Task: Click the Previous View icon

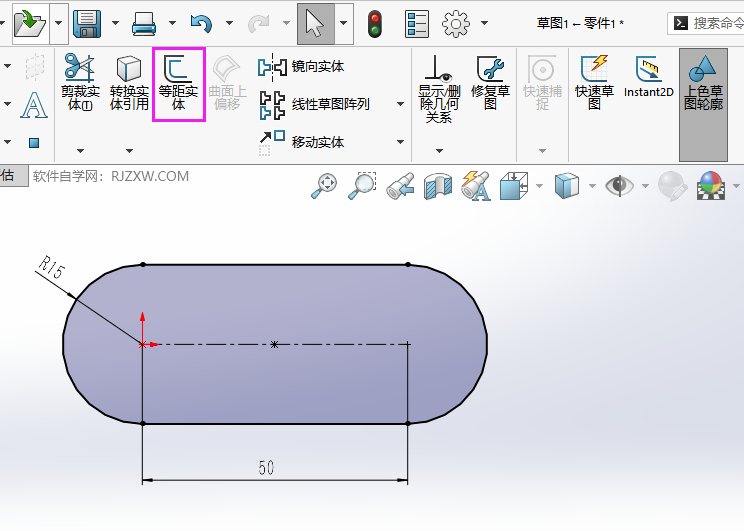Action: [x=400, y=186]
